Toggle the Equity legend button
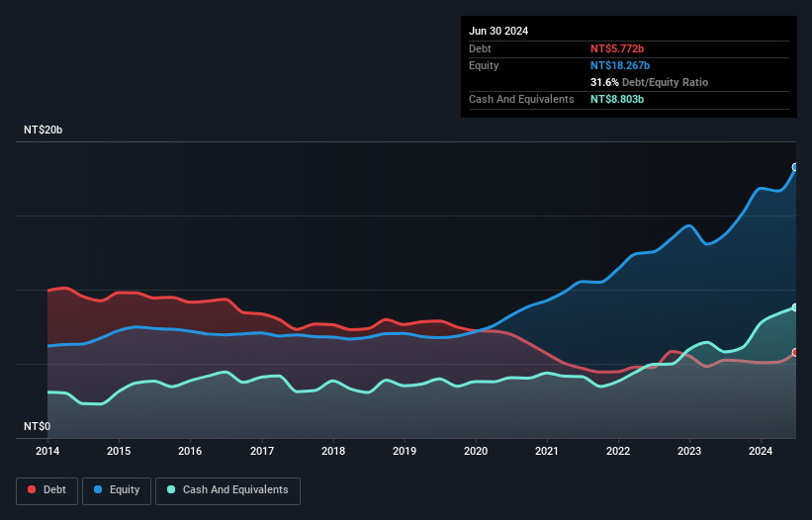The width and height of the screenshot is (812, 520). coord(117,490)
